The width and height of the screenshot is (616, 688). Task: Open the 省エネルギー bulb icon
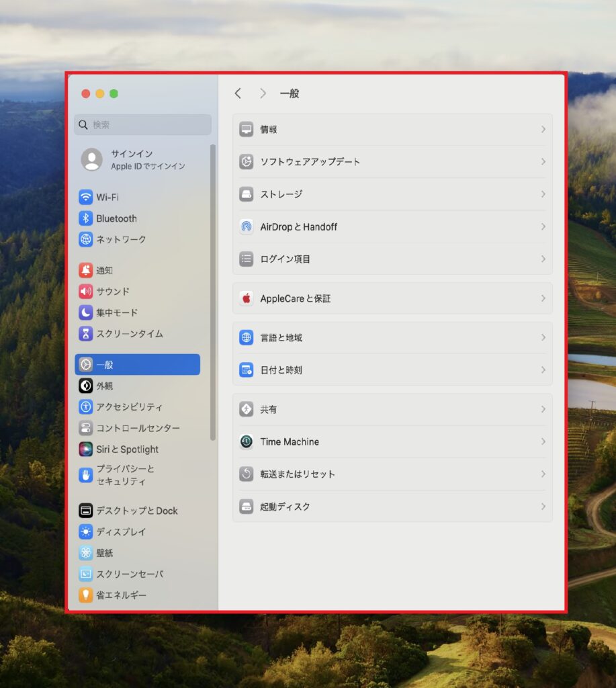(85, 595)
